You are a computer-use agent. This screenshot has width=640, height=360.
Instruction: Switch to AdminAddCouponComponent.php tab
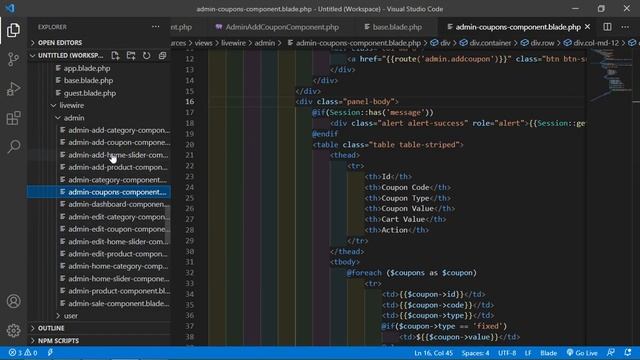pyautogui.click(x=278, y=27)
